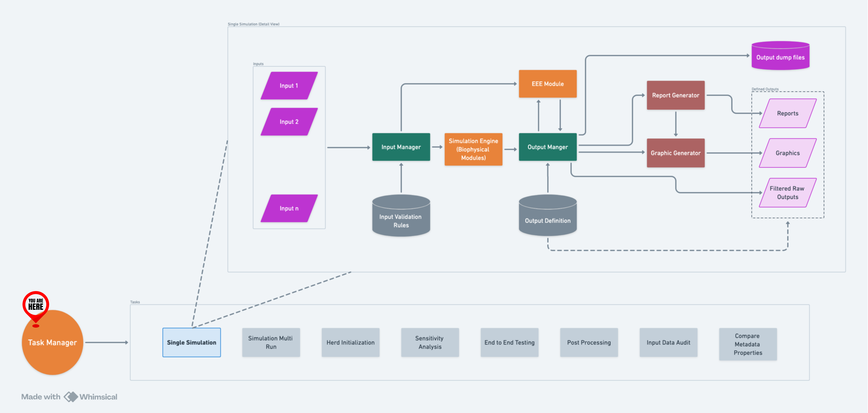The image size is (868, 413).
Task: Select the Simulation Multi Run task
Action: pos(271,342)
